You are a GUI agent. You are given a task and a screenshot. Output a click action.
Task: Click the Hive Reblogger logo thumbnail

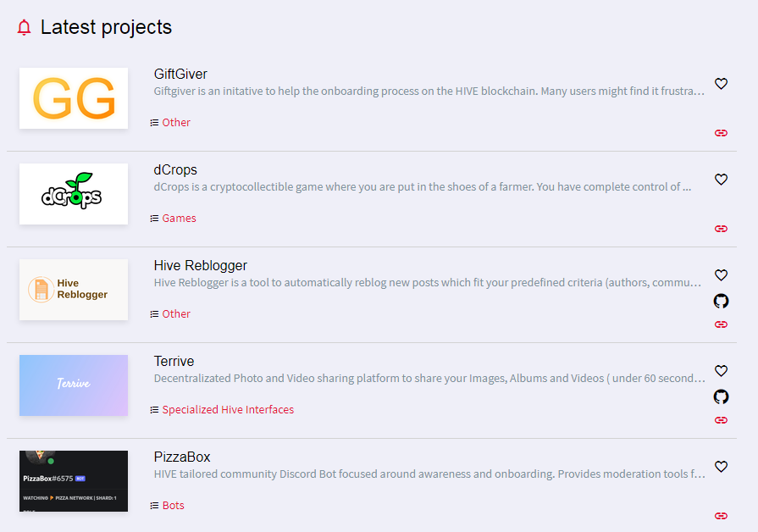[x=74, y=290]
